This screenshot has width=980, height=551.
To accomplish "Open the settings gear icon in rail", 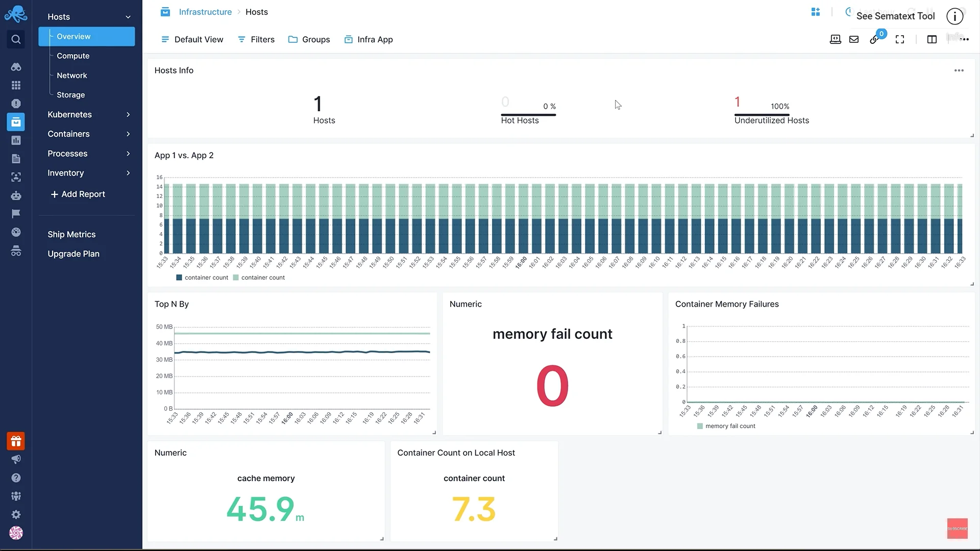I will coord(16,515).
